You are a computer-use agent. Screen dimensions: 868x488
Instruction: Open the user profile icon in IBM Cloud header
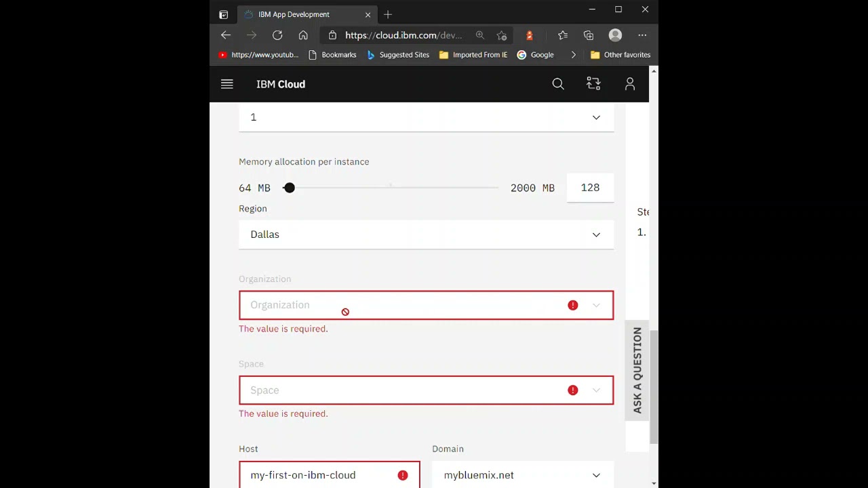[630, 84]
